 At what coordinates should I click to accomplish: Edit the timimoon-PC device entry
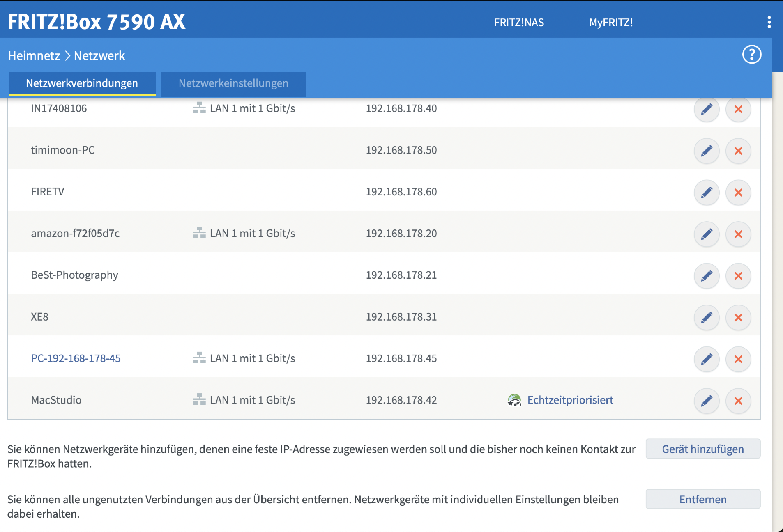pyautogui.click(x=707, y=151)
